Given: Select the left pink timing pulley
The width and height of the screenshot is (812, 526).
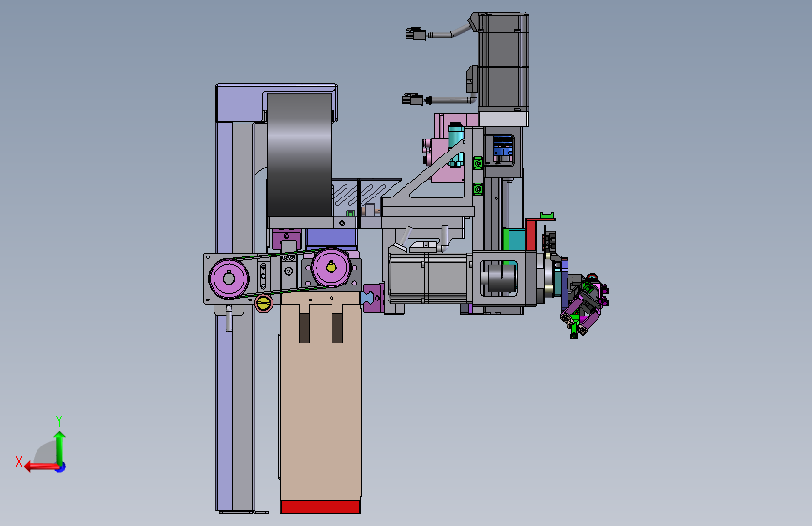Looking at the screenshot, I should [229, 279].
